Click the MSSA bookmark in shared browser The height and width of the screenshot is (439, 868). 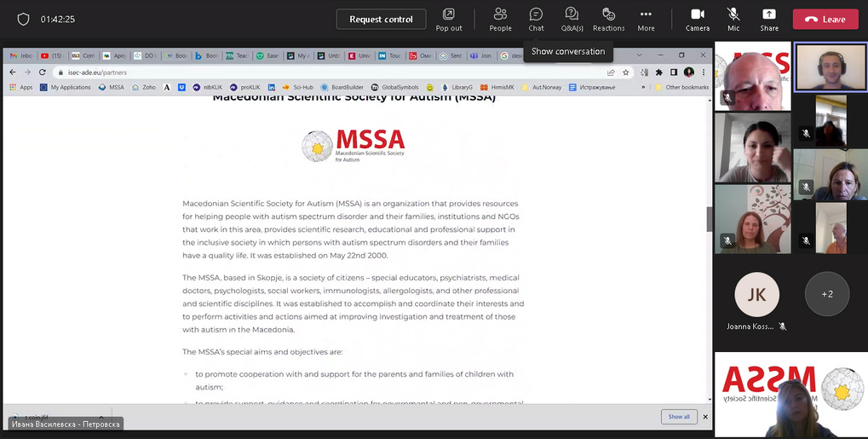112,87
